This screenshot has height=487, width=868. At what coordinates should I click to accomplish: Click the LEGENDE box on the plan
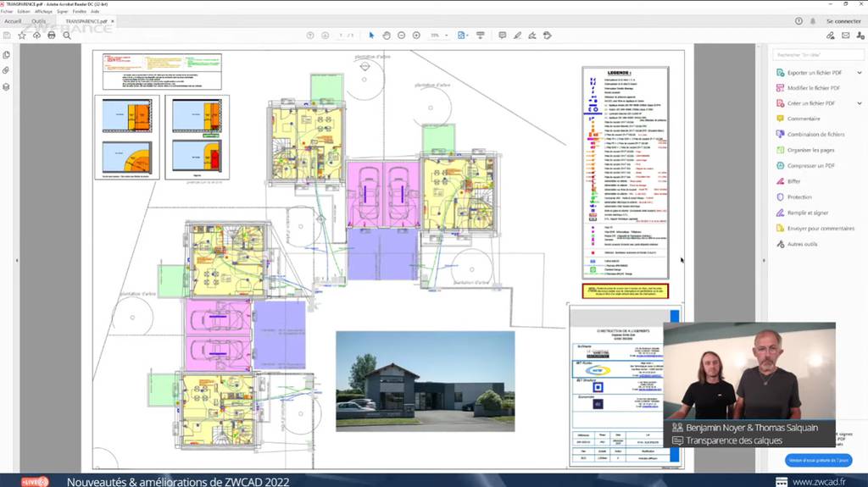coord(626,173)
